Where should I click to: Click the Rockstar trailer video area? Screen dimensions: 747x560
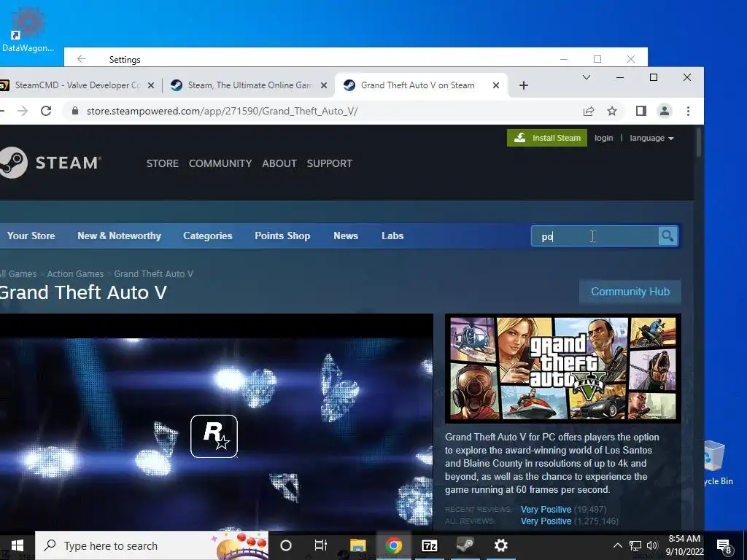coord(216,422)
